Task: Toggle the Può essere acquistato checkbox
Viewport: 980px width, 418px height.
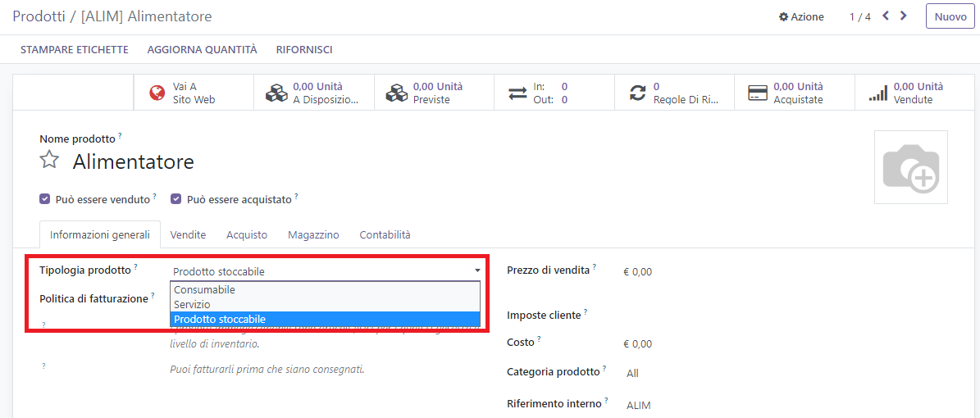Action: [176, 199]
